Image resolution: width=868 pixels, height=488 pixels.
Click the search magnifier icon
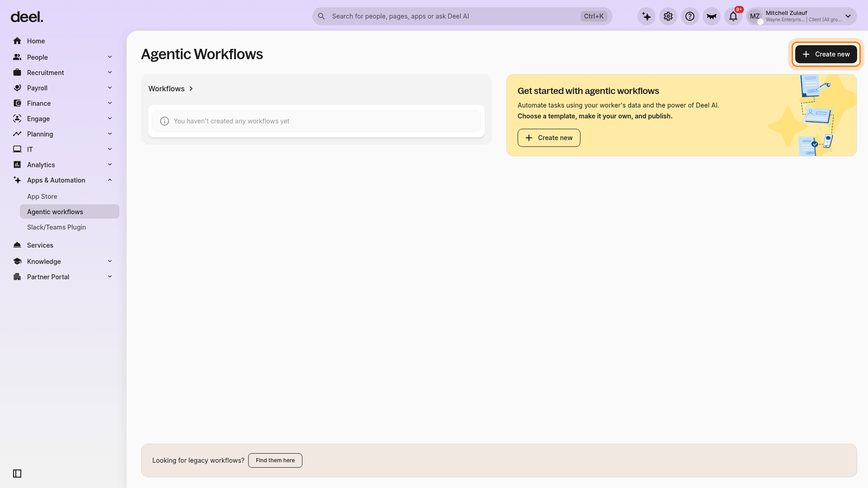(321, 16)
